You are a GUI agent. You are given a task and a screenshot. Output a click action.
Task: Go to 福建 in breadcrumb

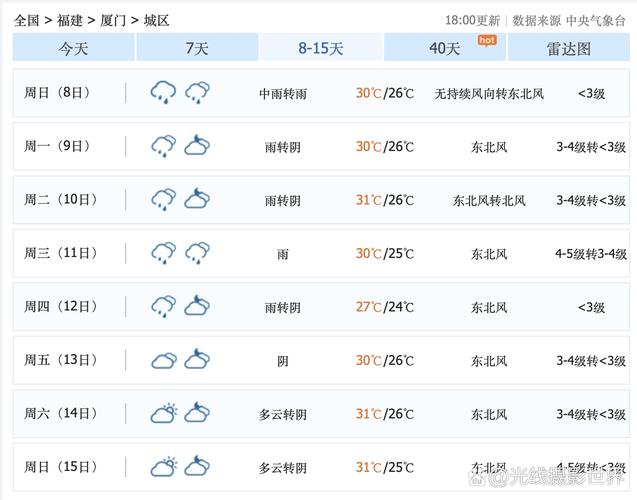click(x=70, y=20)
